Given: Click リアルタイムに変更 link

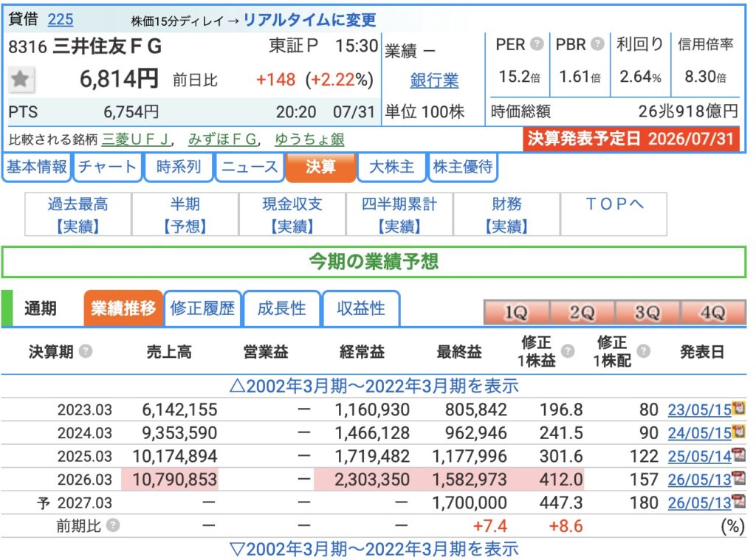Looking at the screenshot, I should pos(309,20).
